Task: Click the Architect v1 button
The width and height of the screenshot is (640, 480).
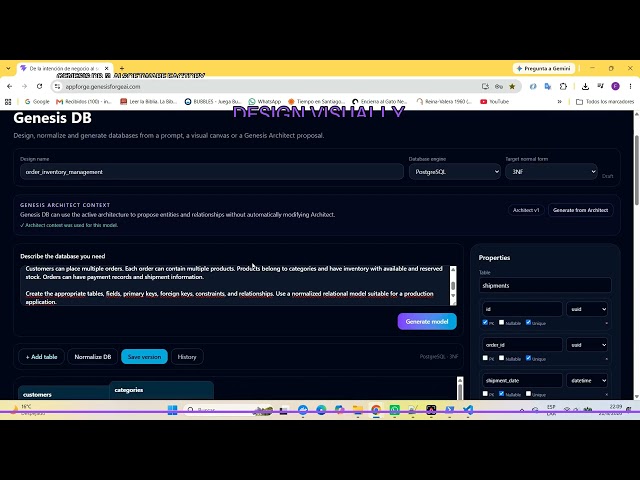Action: pyautogui.click(x=526, y=210)
